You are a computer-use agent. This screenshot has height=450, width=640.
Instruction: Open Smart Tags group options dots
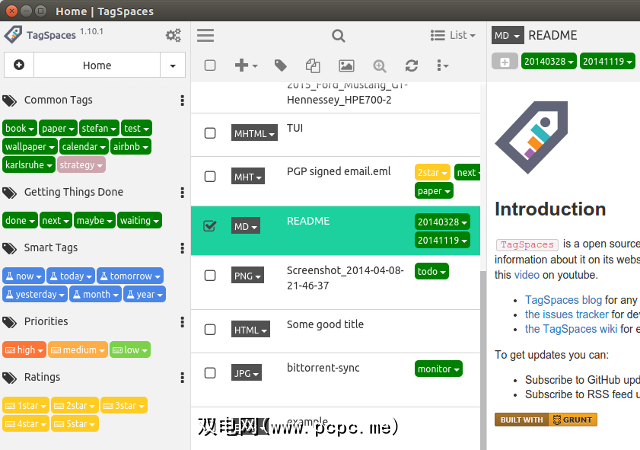pyautogui.click(x=182, y=248)
